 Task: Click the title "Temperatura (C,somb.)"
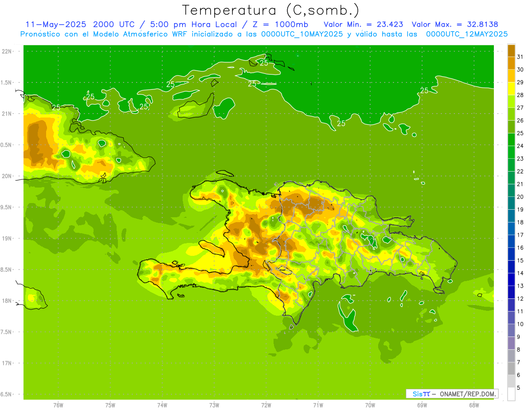tap(270, 10)
